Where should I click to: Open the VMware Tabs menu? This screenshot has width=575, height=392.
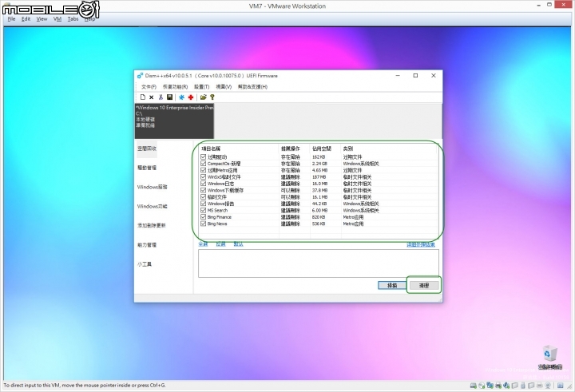(x=73, y=19)
